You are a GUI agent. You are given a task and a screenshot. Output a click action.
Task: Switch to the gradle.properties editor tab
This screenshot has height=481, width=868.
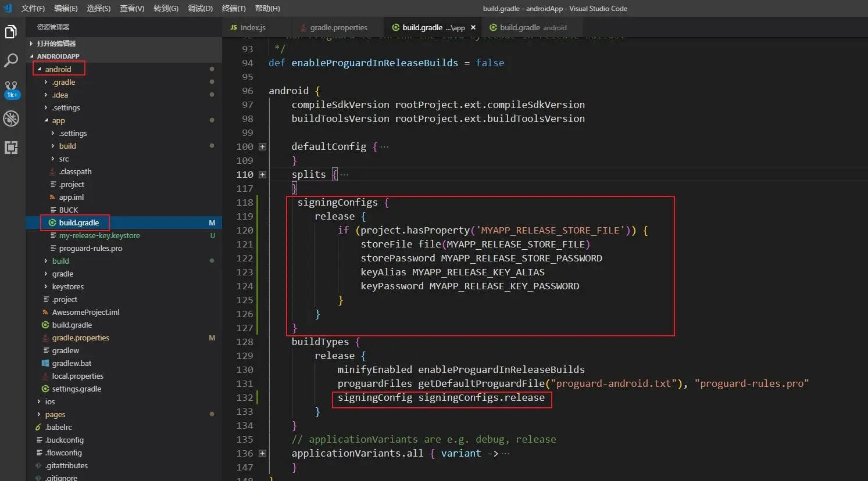(338, 27)
